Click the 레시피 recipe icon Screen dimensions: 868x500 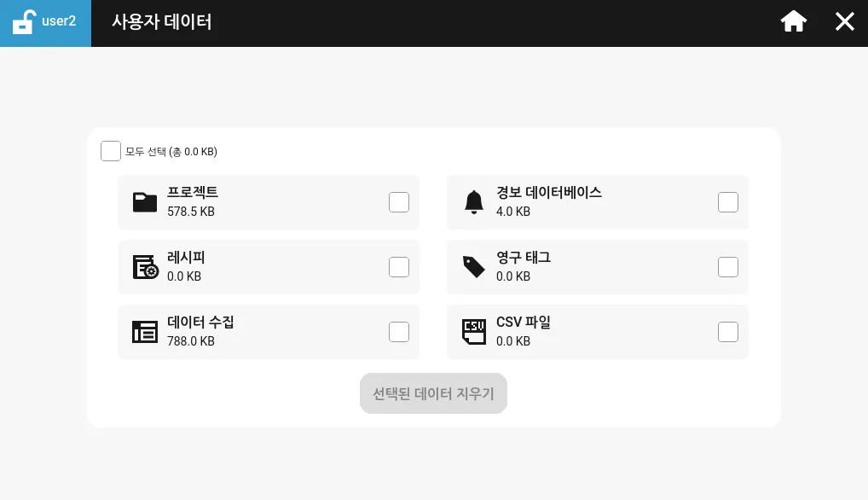click(x=145, y=267)
